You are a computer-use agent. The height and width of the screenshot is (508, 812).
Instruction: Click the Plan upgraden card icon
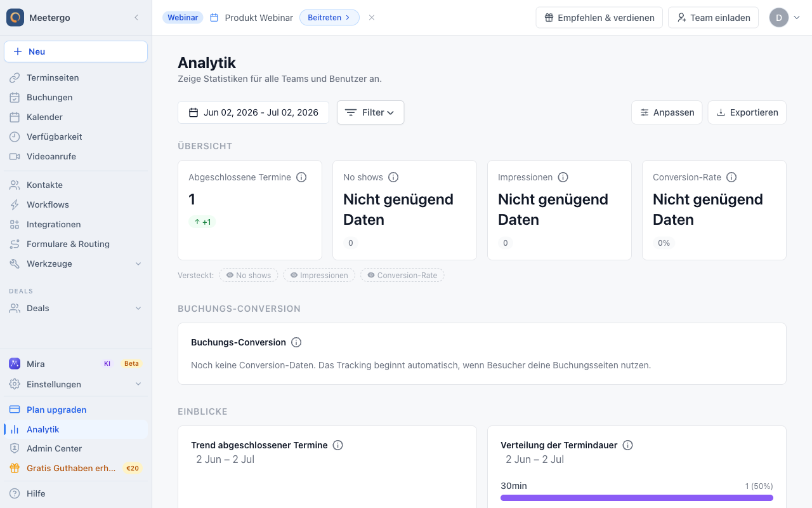coord(15,410)
